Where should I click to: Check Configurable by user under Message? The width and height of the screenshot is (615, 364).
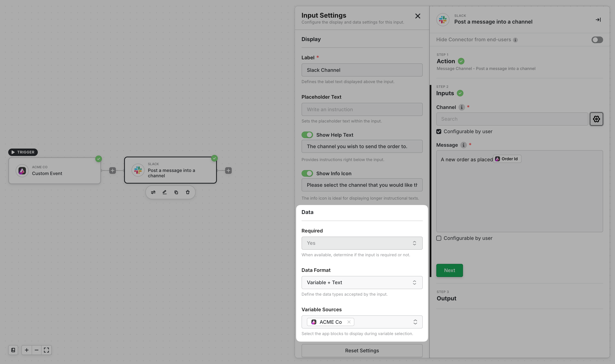coord(439,238)
